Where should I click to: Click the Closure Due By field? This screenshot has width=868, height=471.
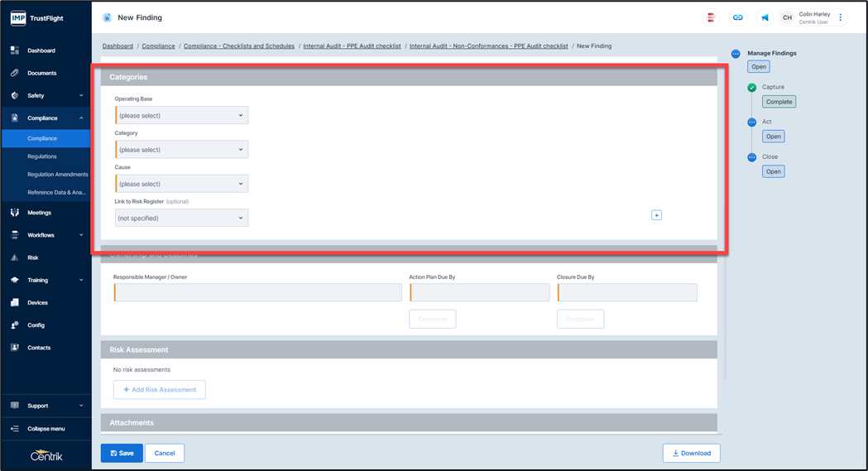[627, 292]
